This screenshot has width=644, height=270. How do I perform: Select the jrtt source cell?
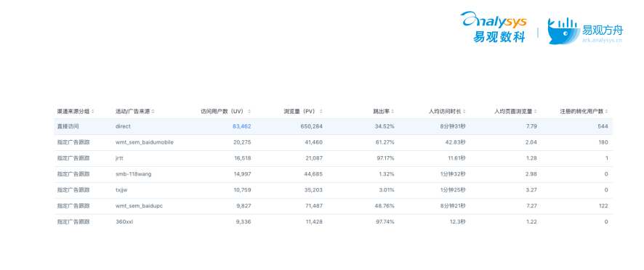[x=119, y=158]
